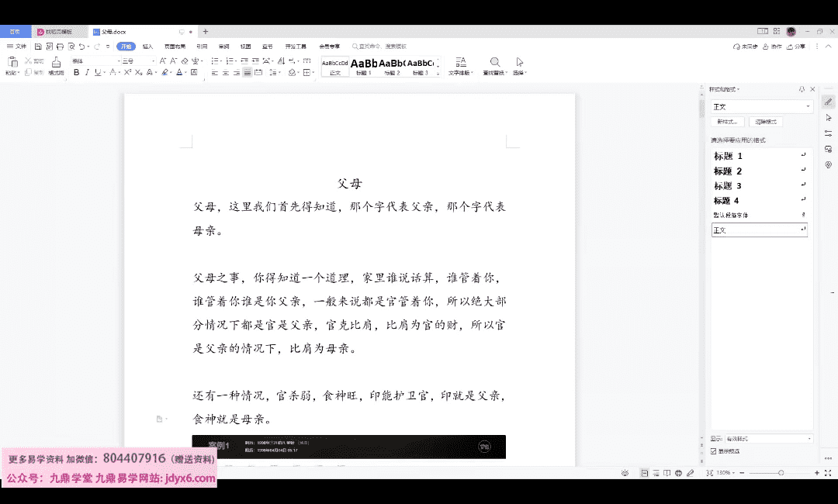The image size is (838, 504).
Task: Click the Find and Replace magnifier icon
Action: [x=494, y=63]
